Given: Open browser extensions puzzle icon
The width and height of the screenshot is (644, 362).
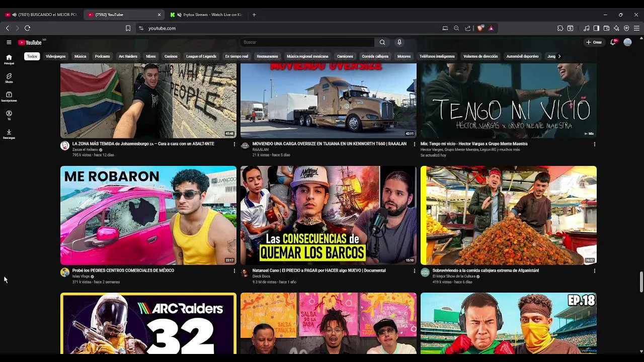Looking at the screenshot, I should [x=560, y=28].
